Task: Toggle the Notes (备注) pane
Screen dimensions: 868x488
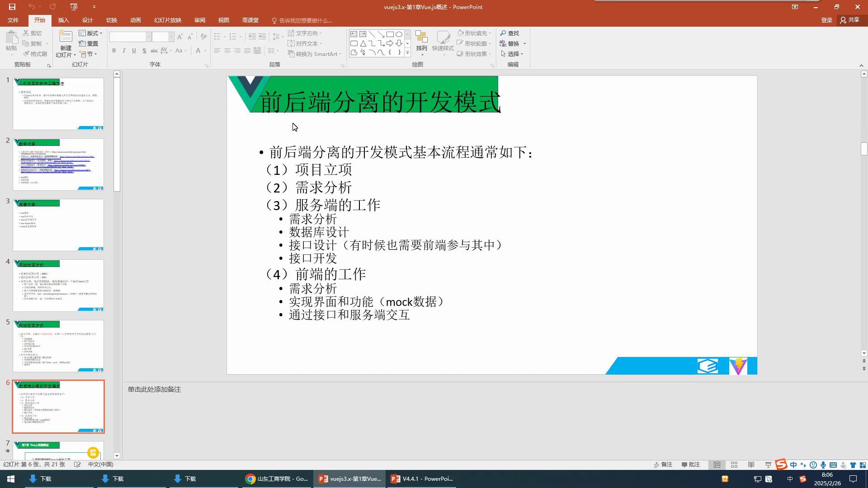Action: pos(663,465)
